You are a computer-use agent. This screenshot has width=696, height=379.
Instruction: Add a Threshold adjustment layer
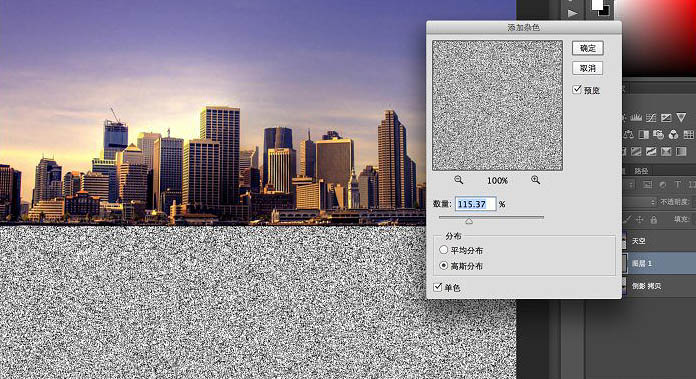(x=651, y=152)
